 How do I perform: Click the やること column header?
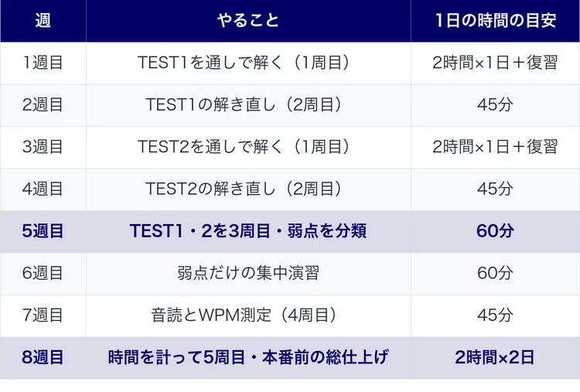248,20
